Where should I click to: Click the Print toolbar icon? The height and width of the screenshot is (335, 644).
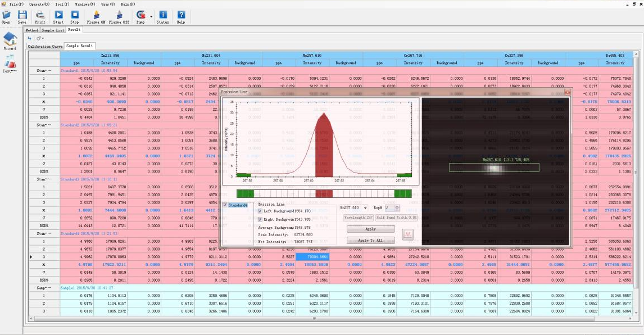(x=40, y=15)
